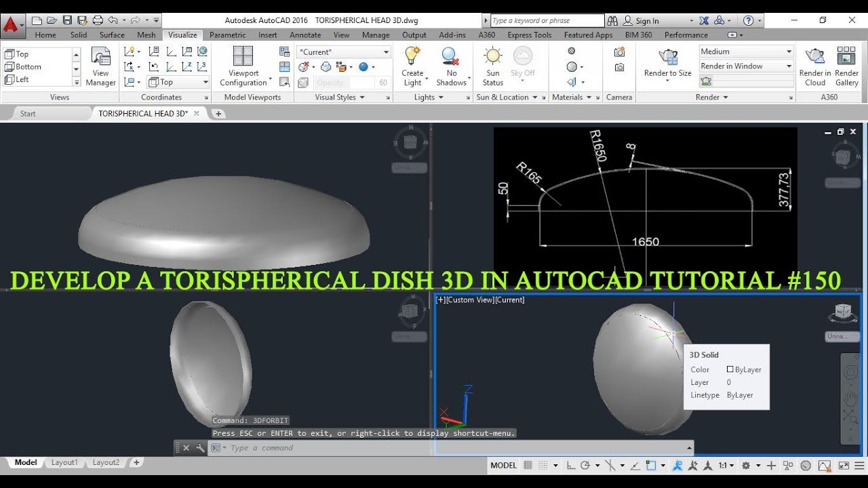Click the Clean Screen icon in status bar
868x488 pixels.
(842, 466)
